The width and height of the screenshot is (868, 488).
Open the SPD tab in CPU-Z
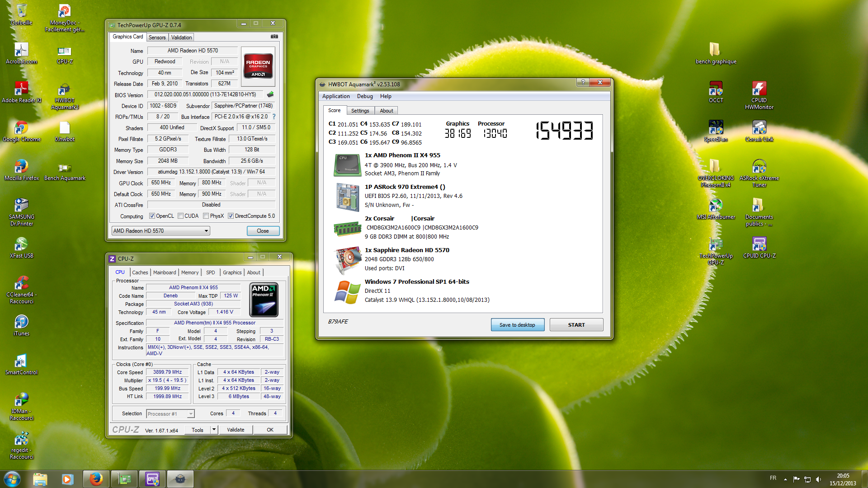click(x=211, y=272)
